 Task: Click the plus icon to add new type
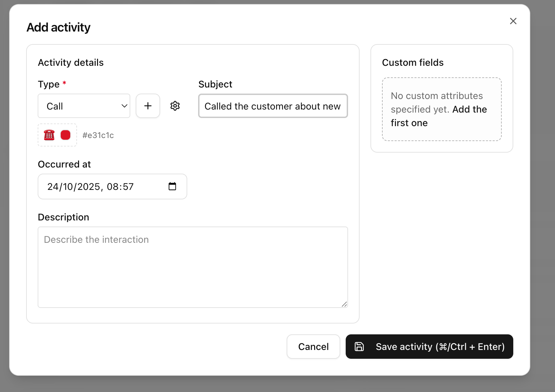[x=148, y=106]
